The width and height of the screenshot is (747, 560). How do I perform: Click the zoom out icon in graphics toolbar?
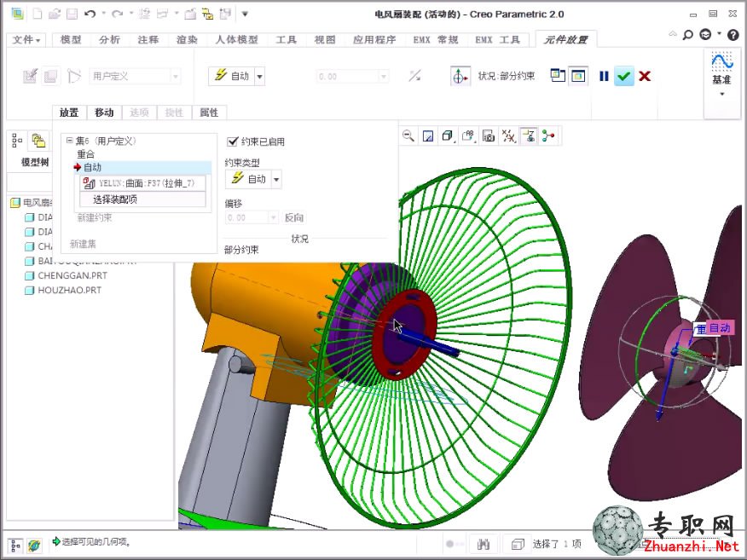coord(408,136)
